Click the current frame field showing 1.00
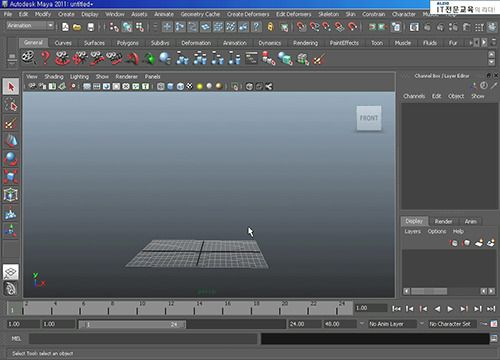The width and height of the screenshot is (500, 360). pyautogui.click(x=371, y=308)
